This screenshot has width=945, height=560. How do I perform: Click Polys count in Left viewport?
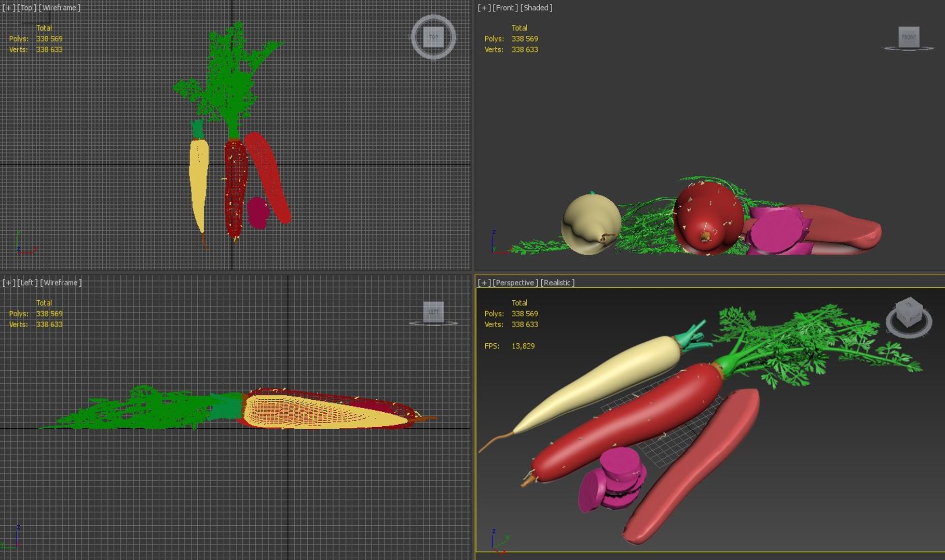(49, 314)
